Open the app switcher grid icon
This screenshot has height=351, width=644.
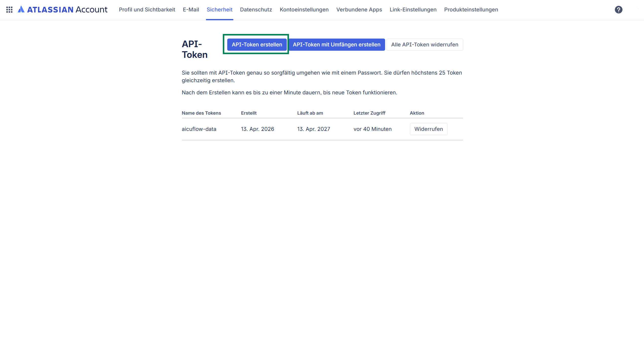click(9, 10)
